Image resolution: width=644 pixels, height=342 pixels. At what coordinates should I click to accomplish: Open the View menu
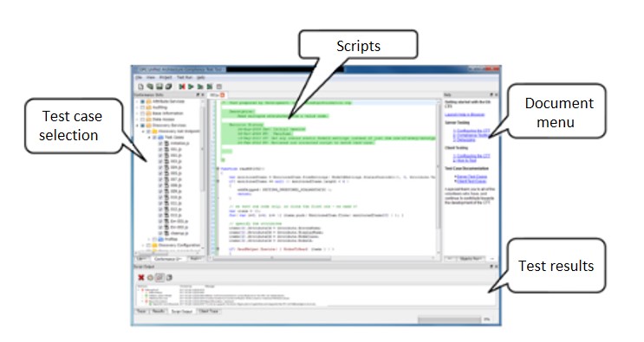click(151, 77)
